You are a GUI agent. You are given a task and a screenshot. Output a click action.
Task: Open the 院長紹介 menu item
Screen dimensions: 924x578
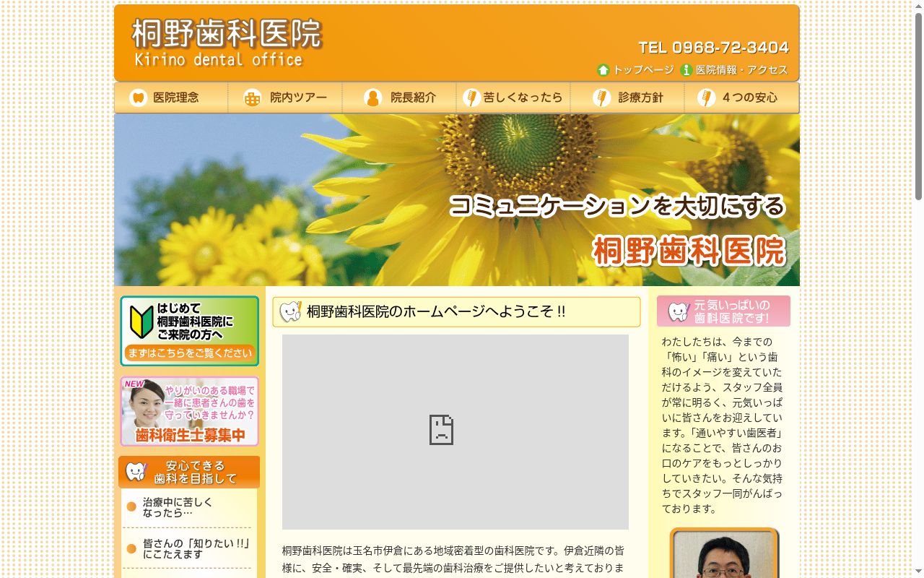[399, 98]
